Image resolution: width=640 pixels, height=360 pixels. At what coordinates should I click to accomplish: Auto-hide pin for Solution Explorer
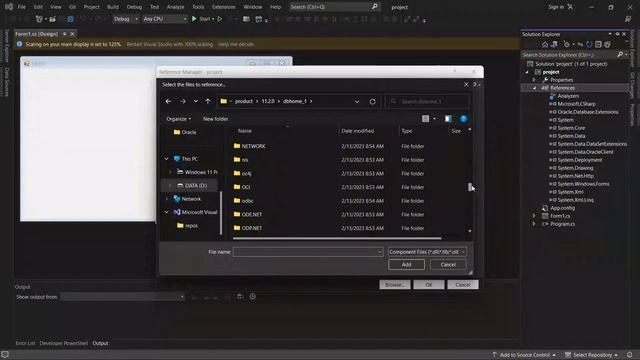click(x=617, y=34)
